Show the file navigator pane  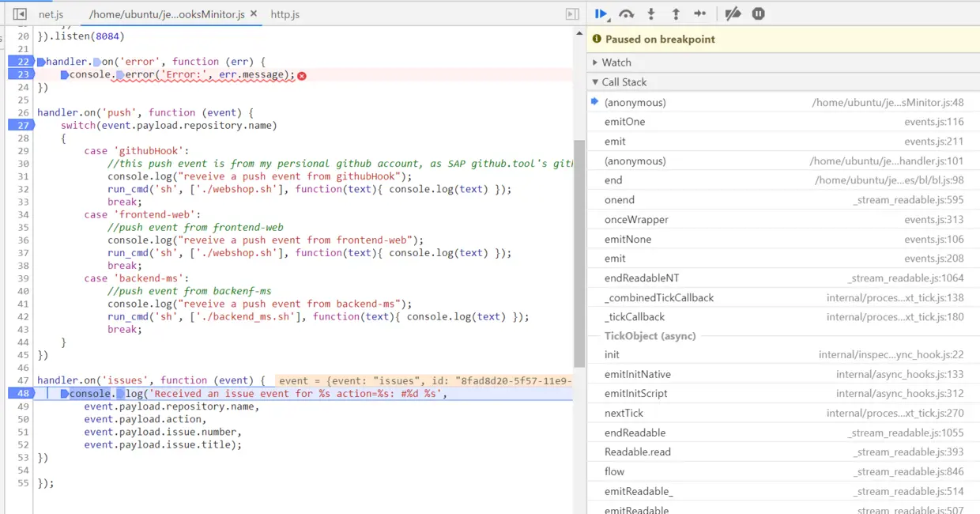point(20,14)
